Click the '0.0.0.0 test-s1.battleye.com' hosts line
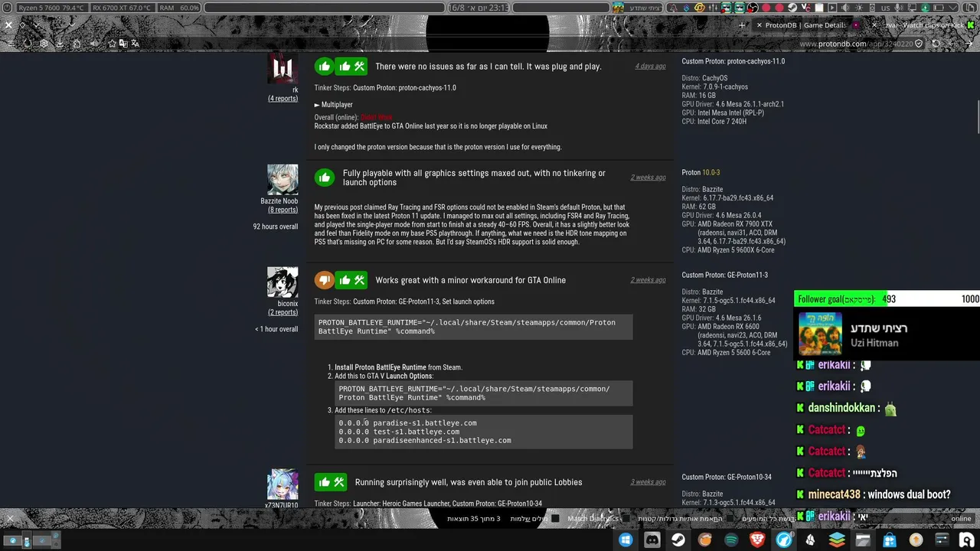980x551 pixels. [399, 432]
